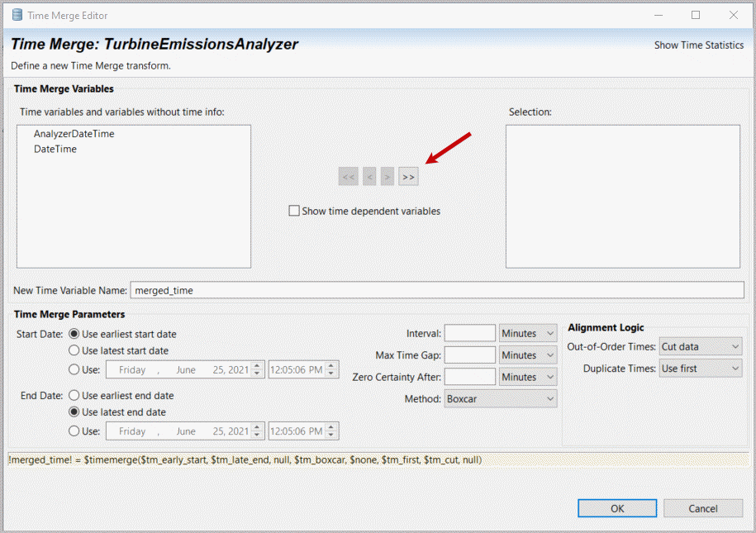Screen dimensions: 756x533
Task: Click the New Time Variable Name field
Action: [436, 290]
